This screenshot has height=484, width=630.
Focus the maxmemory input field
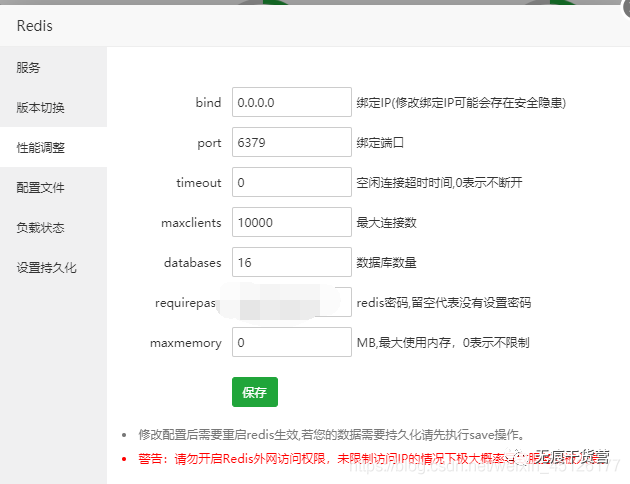tap(292, 342)
